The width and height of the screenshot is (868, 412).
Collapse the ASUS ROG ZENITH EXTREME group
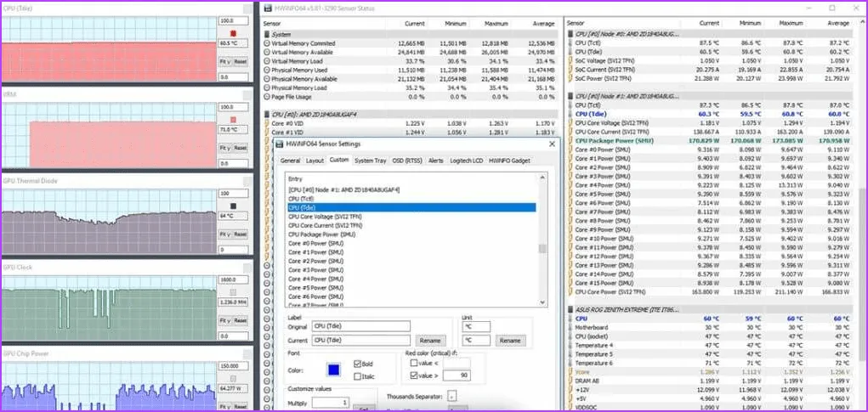(x=570, y=309)
